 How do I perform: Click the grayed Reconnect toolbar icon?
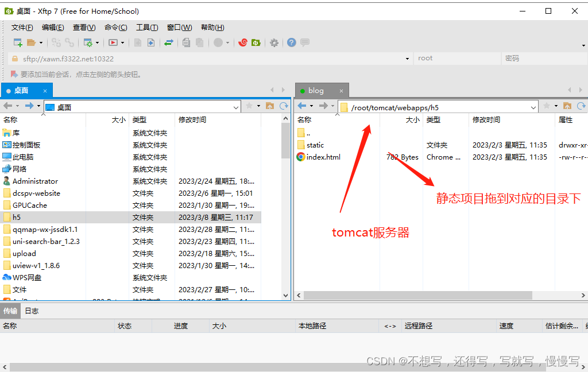tap(56, 42)
